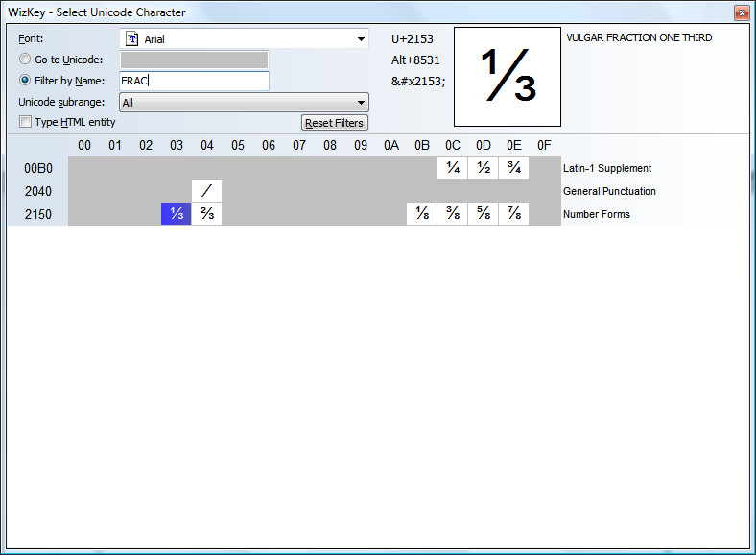Choose the Go to Unicode radio button

pos(25,60)
